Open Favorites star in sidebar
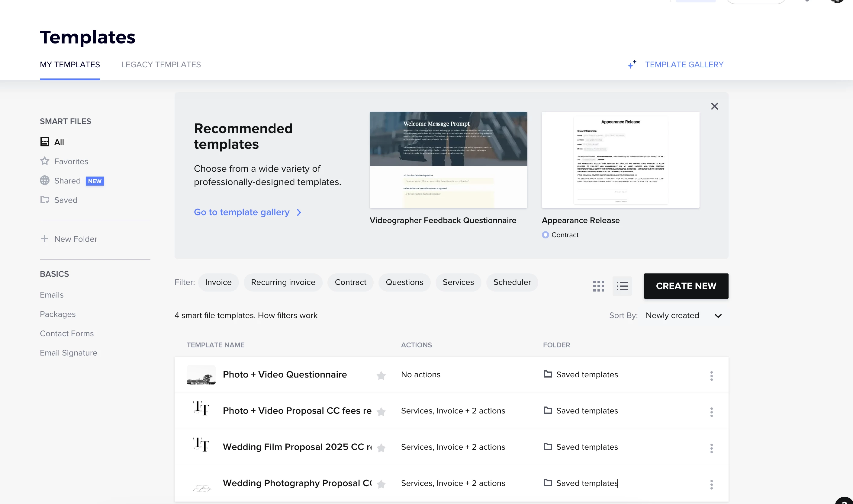This screenshot has width=853, height=504. click(44, 161)
